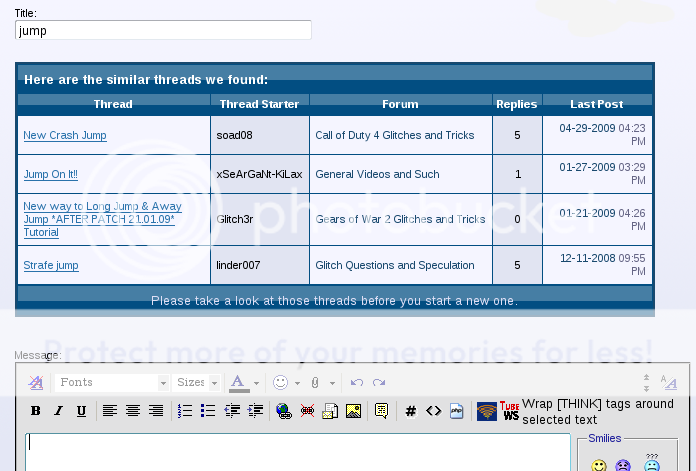Image resolution: width=696 pixels, height=471 pixels.
Task: Toggle Bold formatting
Action: click(x=36, y=411)
